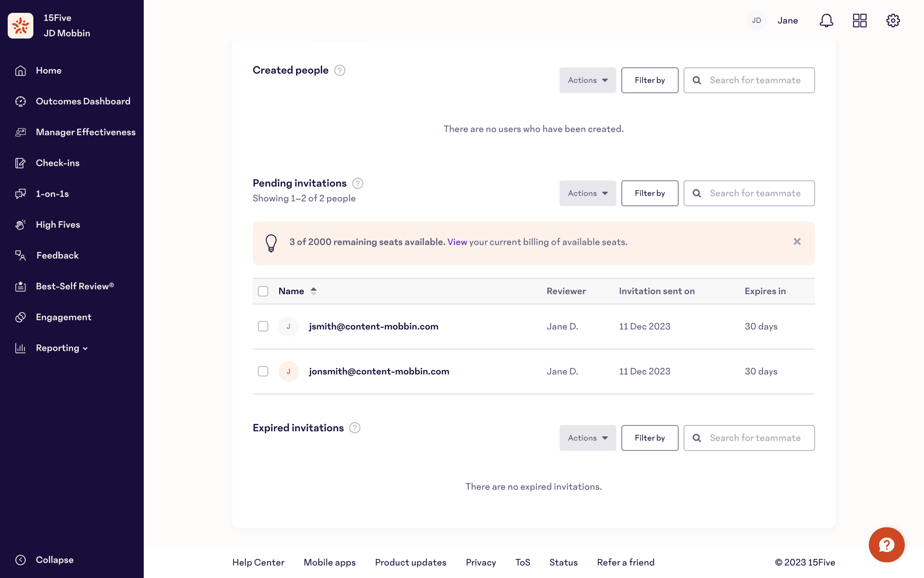The width and height of the screenshot is (924, 578).
Task: Open High Fives menu item
Action: pos(58,225)
